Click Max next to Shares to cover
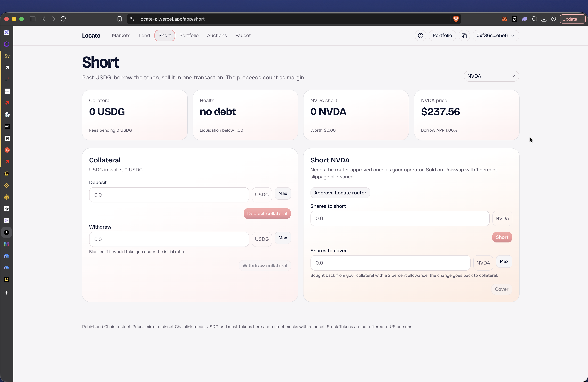Screen dimensions: 588x382 504,261
